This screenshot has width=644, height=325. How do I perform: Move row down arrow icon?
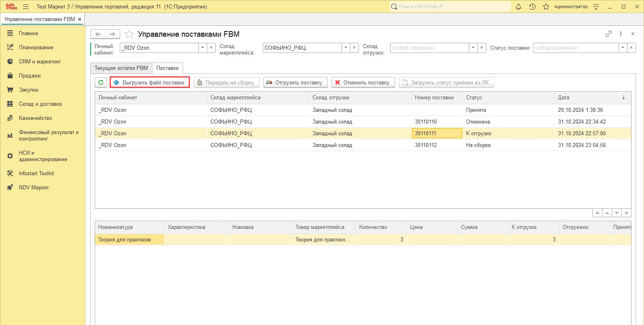click(617, 213)
